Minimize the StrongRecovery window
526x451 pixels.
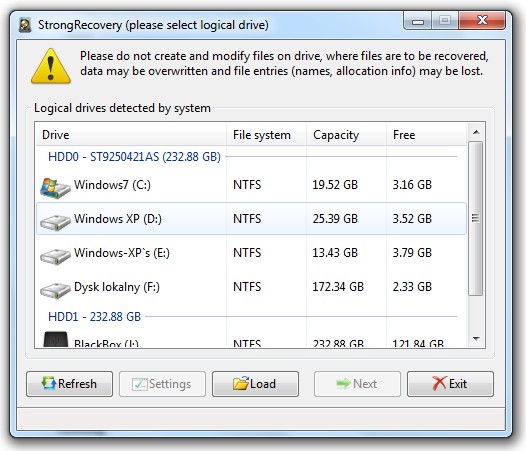[x=418, y=21]
